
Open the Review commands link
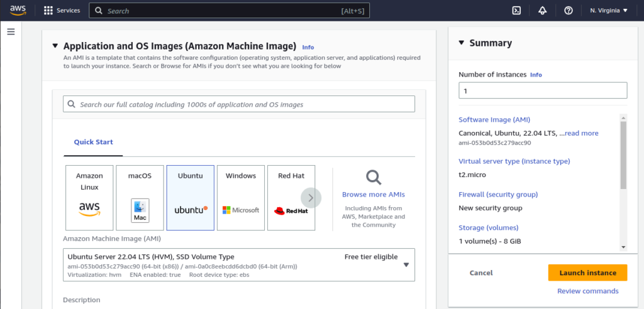(x=587, y=291)
